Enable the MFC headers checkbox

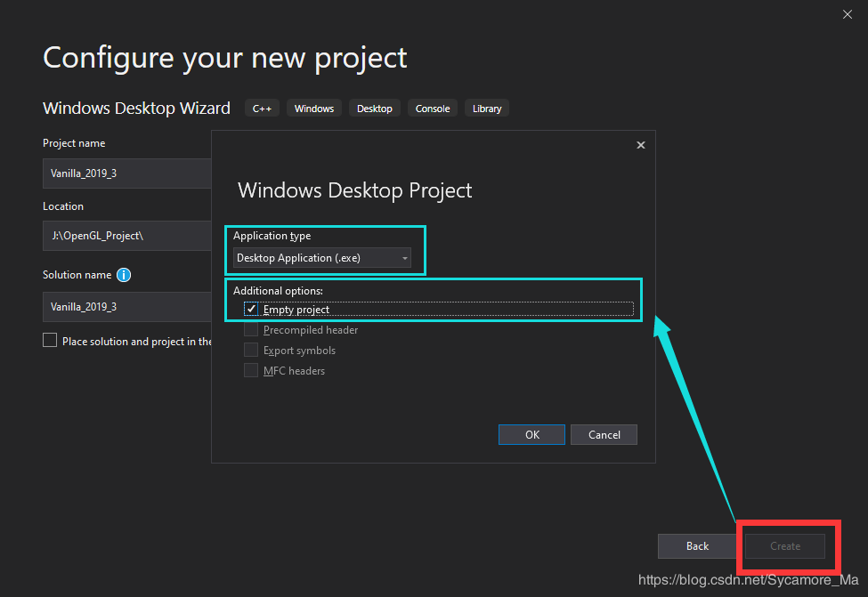[x=252, y=370]
